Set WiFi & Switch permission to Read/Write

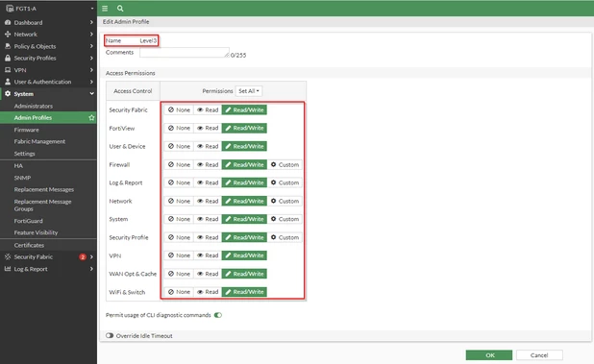pyautogui.click(x=244, y=292)
